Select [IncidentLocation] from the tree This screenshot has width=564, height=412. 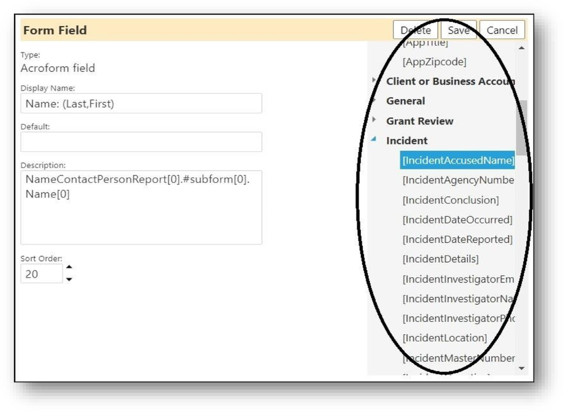(445, 338)
